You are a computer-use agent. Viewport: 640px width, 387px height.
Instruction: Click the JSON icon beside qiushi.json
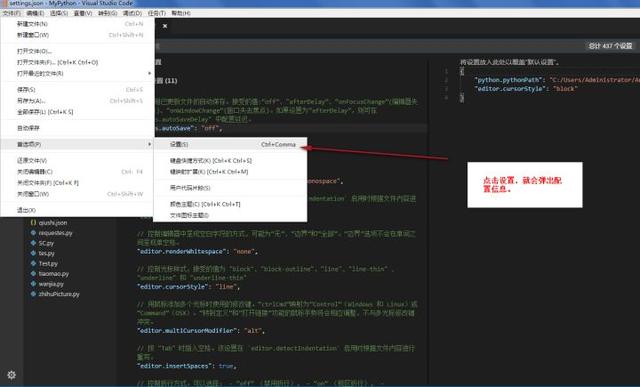pos(33,222)
